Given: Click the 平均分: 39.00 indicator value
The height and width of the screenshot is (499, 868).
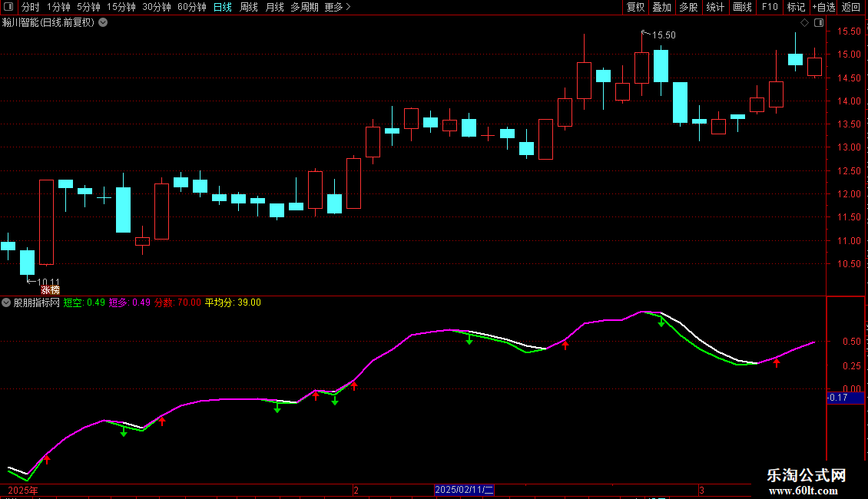Looking at the screenshot, I should [233, 302].
